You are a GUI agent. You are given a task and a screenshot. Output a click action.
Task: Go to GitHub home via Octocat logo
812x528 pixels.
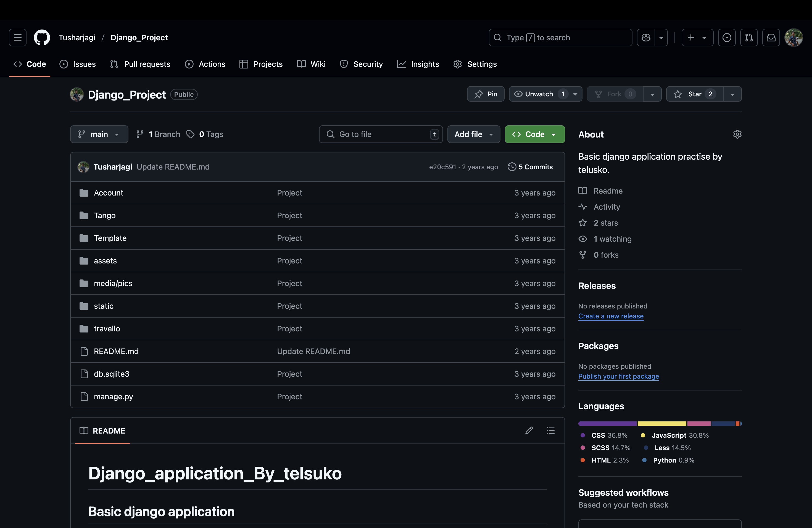tap(42, 38)
